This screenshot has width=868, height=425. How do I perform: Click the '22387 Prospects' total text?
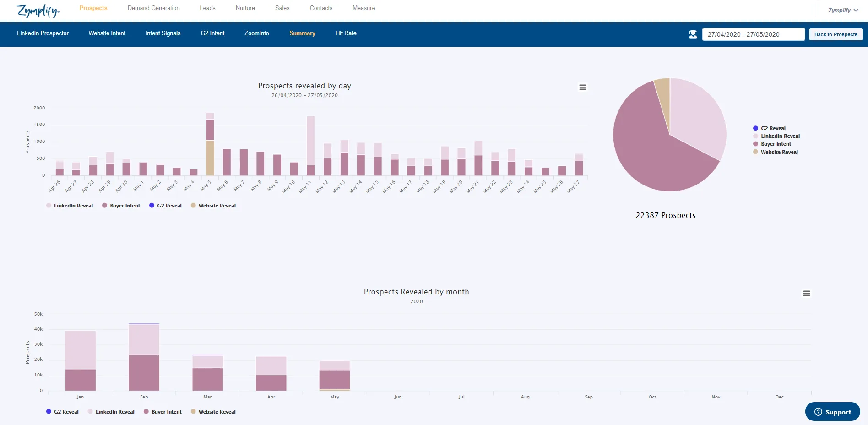point(666,215)
